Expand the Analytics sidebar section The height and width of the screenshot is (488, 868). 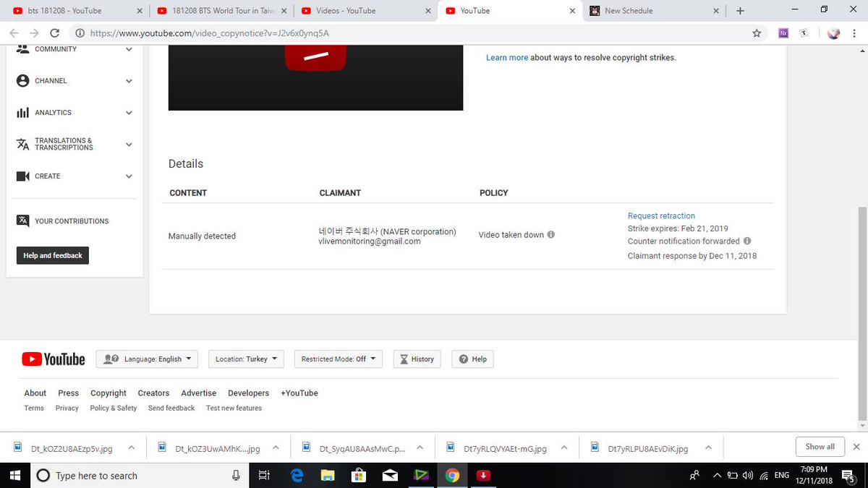129,113
